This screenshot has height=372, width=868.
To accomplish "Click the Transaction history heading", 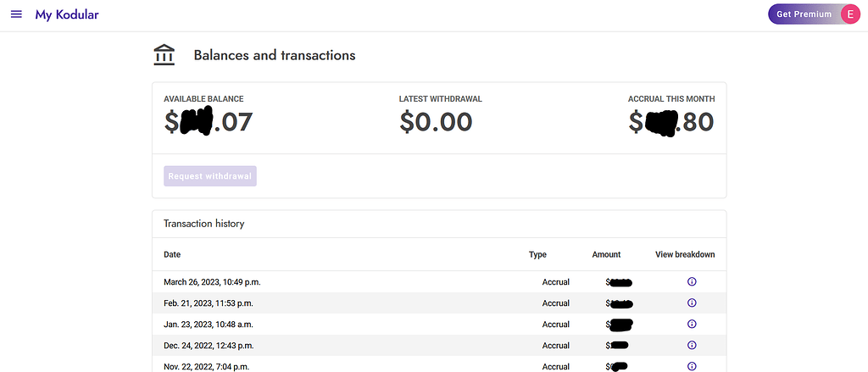I will [x=203, y=224].
